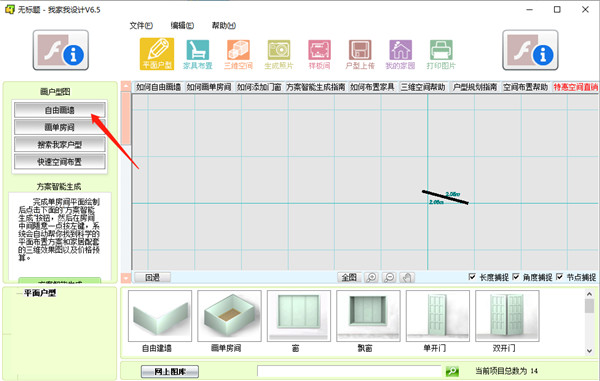Toggle the 长度捕捉 checkbox
The width and height of the screenshot is (600, 381).
tap(472, 277)
